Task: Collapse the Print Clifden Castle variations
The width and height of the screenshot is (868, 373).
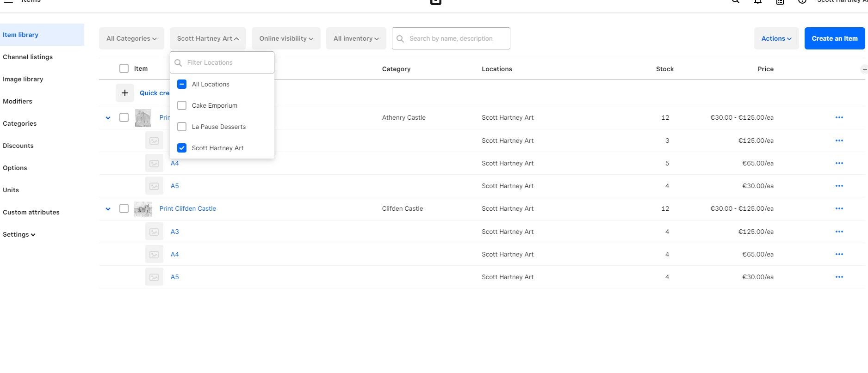Action: tap(108, 209)
